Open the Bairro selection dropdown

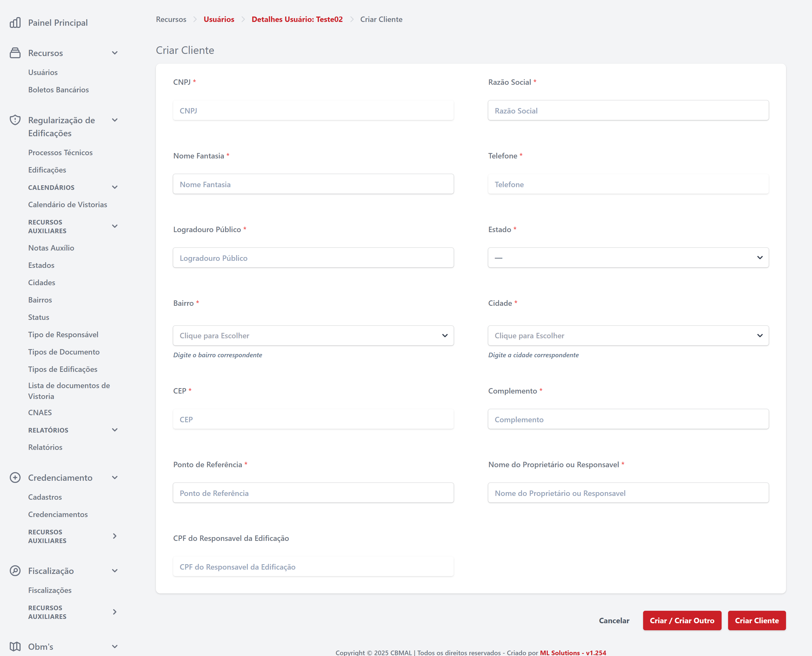313,336
